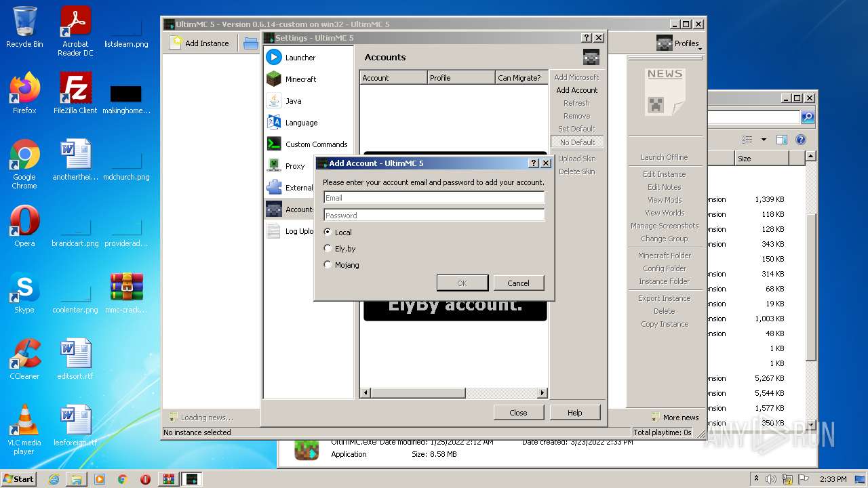Viewport: 868px width, 488px height.
Task: Click Add Account in Settings window
Action: point(577,90)
